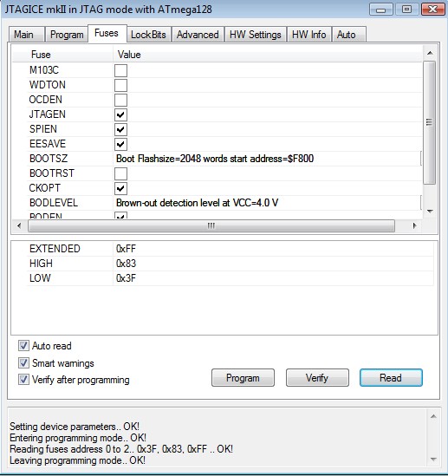Click the Read button
This screenshot has height=476, width=448.
pos(391,378)
